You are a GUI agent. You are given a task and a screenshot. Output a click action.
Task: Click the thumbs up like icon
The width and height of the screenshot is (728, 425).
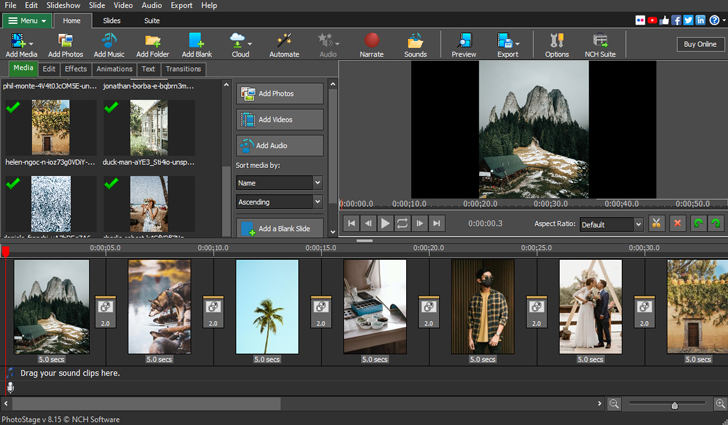(664, 20)
